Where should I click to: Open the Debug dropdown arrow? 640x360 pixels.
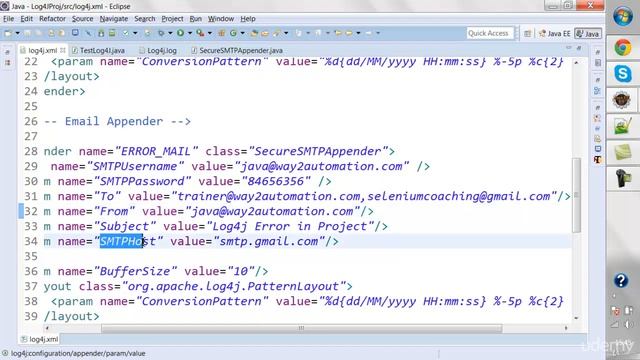pyautogui.click(x=170, y=33)
